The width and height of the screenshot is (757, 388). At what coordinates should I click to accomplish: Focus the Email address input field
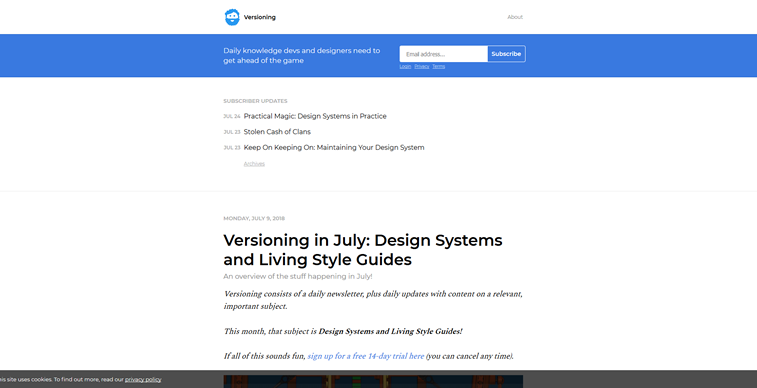point(444,54)
